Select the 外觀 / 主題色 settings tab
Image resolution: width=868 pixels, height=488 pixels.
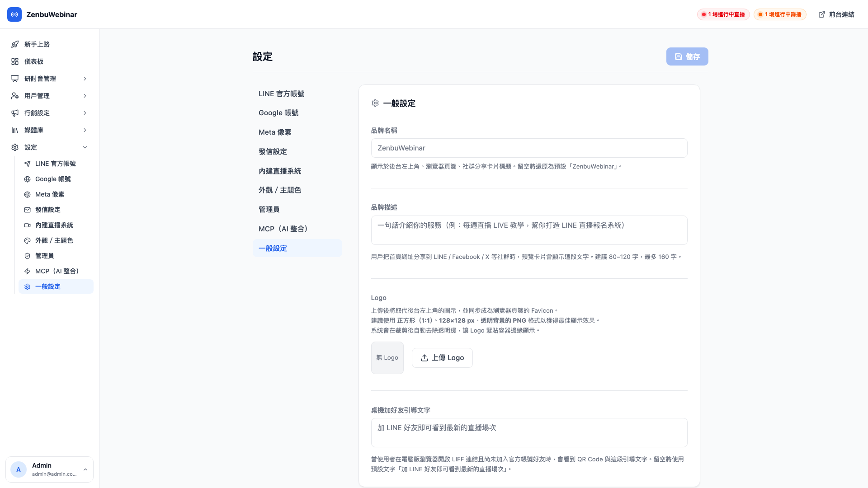297,190
